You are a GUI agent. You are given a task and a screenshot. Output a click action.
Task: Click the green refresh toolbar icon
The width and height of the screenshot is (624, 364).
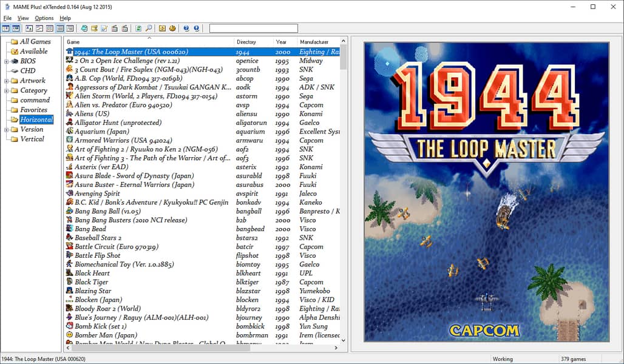(138, 29)
